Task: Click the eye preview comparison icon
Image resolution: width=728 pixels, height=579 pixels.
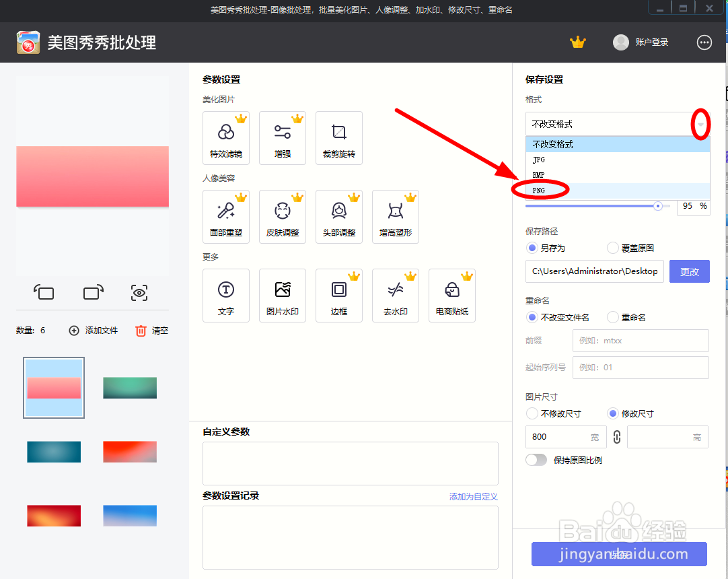Action: point(139,293)
